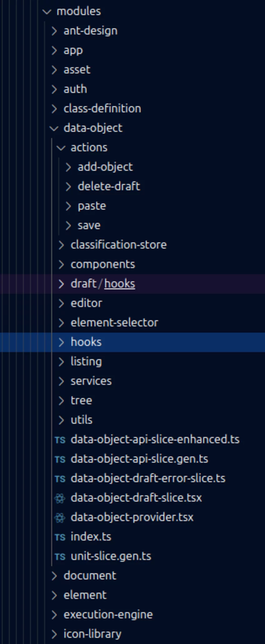265x644 pixels.
Task: Expand the class-definition folder chevron
Action: [54, 109]
